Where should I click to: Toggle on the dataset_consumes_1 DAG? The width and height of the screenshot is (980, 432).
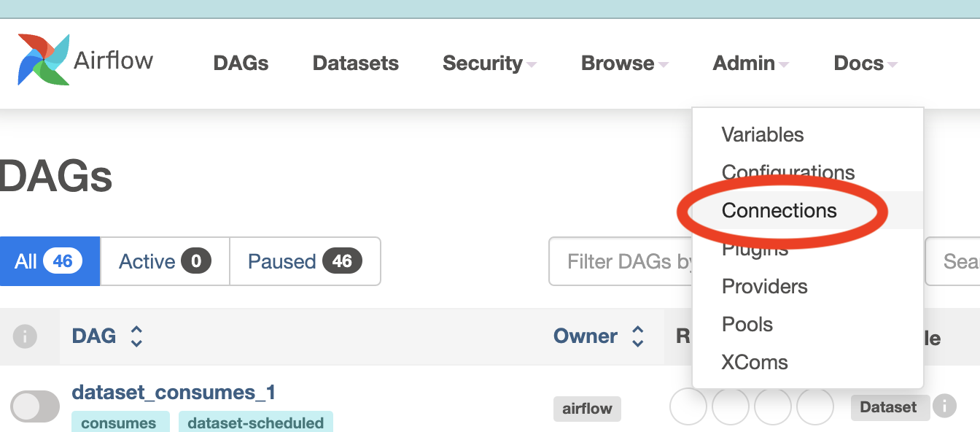(35, 406)
